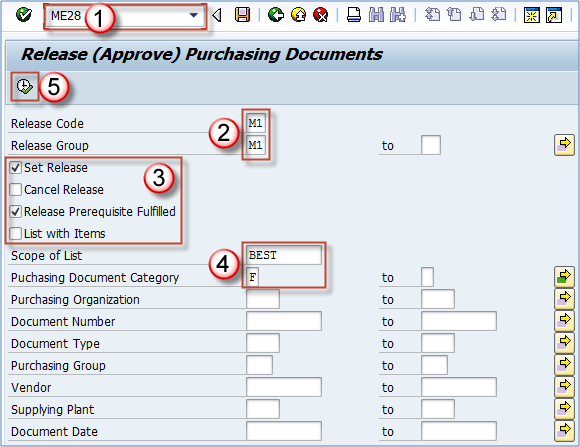Click Document Number to field
Image resolution: width=580 pixels, height=447 pixels.
coord(459,321)
